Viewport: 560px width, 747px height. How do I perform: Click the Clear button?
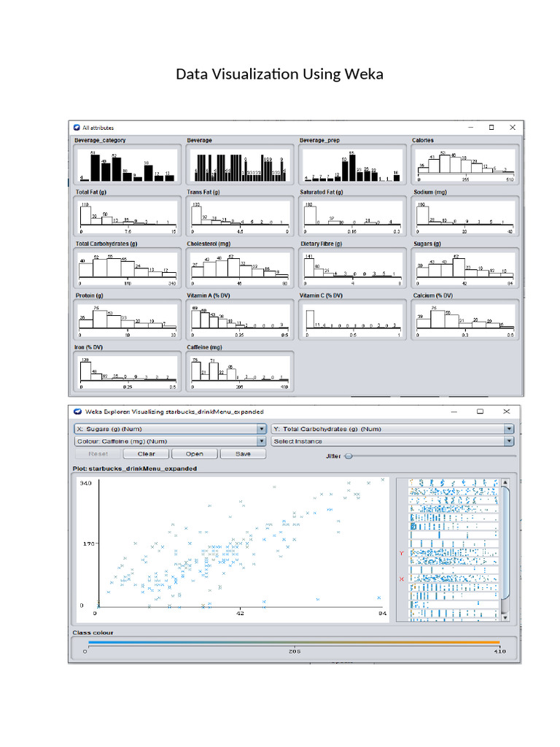click(146, 454)
